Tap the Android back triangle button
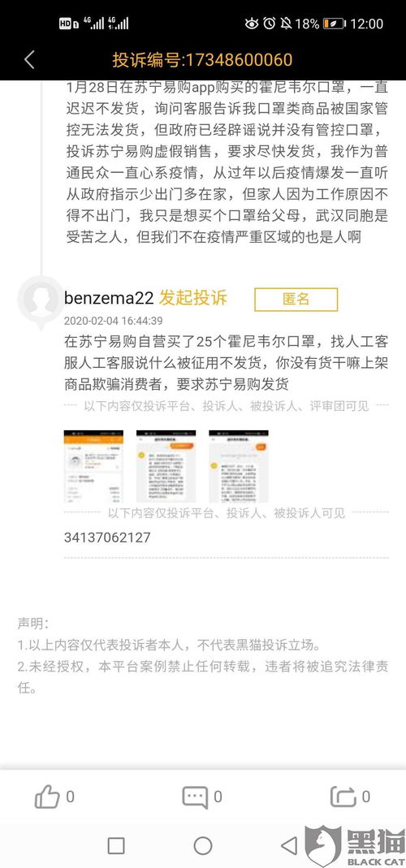 pos(289,846)
